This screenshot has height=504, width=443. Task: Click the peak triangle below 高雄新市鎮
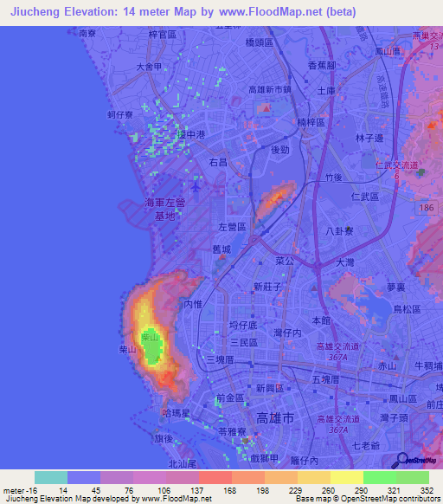pos(266,108)
